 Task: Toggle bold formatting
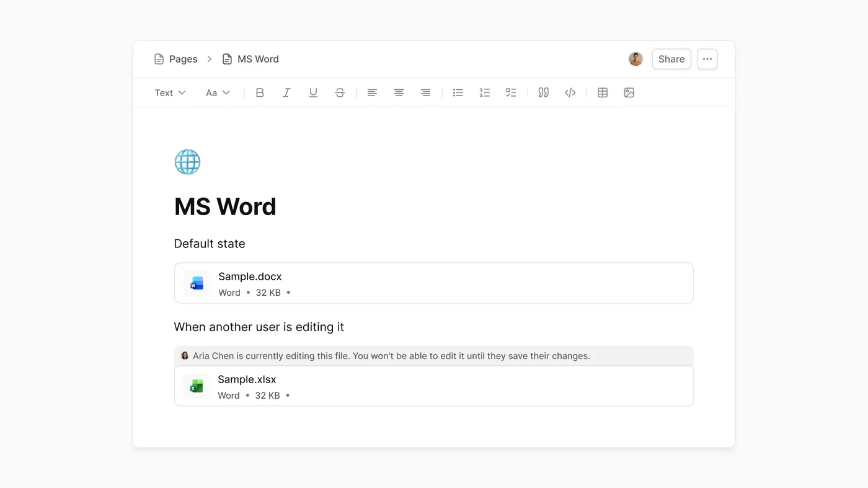tap(260, 92)
